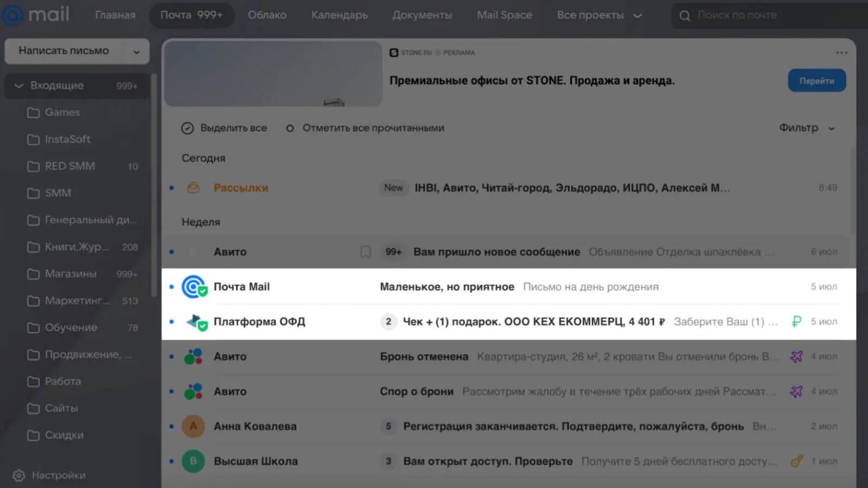
Task: Toggle Выделить все checkbox
Action: click(x=188, y=128)
